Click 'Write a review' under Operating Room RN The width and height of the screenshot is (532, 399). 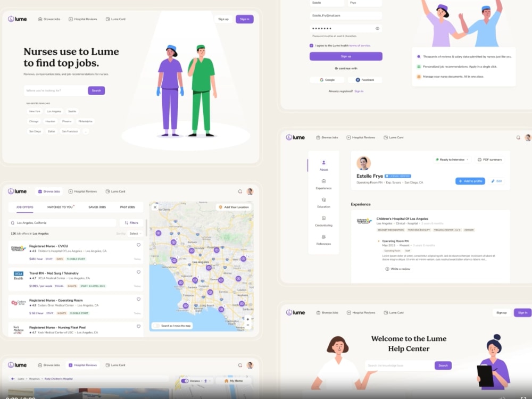[x=397, y=269]
